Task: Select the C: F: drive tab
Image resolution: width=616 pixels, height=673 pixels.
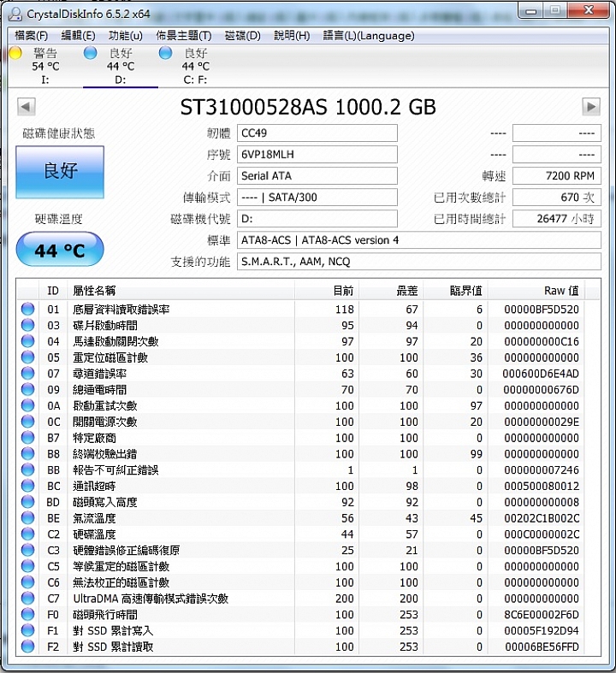Action: 195,67
